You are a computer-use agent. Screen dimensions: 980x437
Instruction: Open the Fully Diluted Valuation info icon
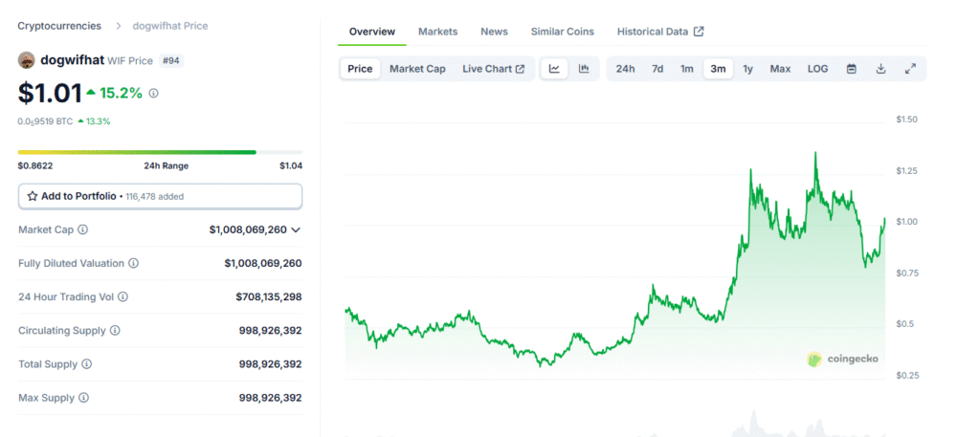(134, 264)
